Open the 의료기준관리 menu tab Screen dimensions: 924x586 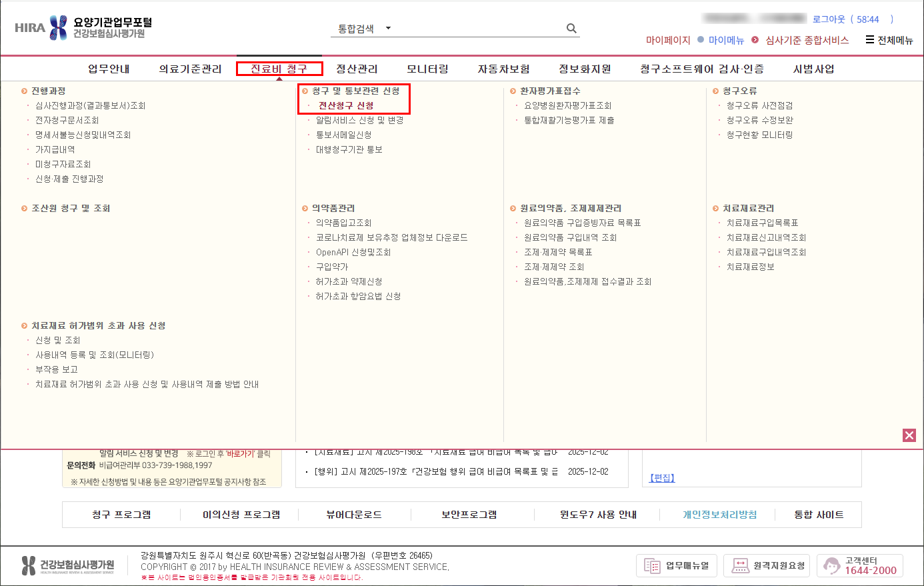[x=190, y=69]
